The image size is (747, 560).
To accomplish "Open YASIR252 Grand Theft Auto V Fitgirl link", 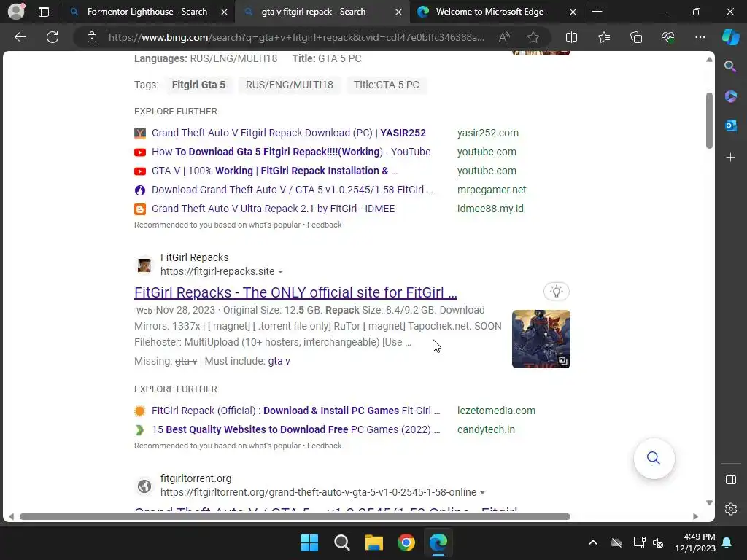I will point(289,133).
